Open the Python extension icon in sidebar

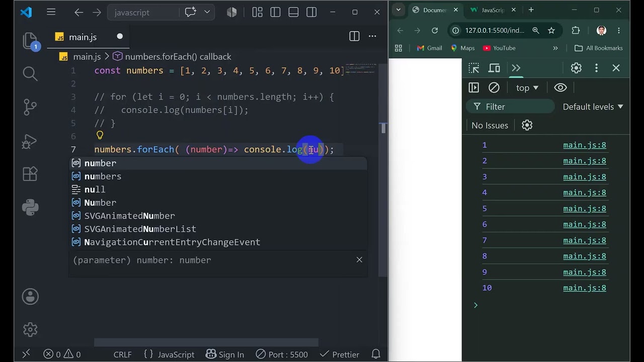[30, 207]
